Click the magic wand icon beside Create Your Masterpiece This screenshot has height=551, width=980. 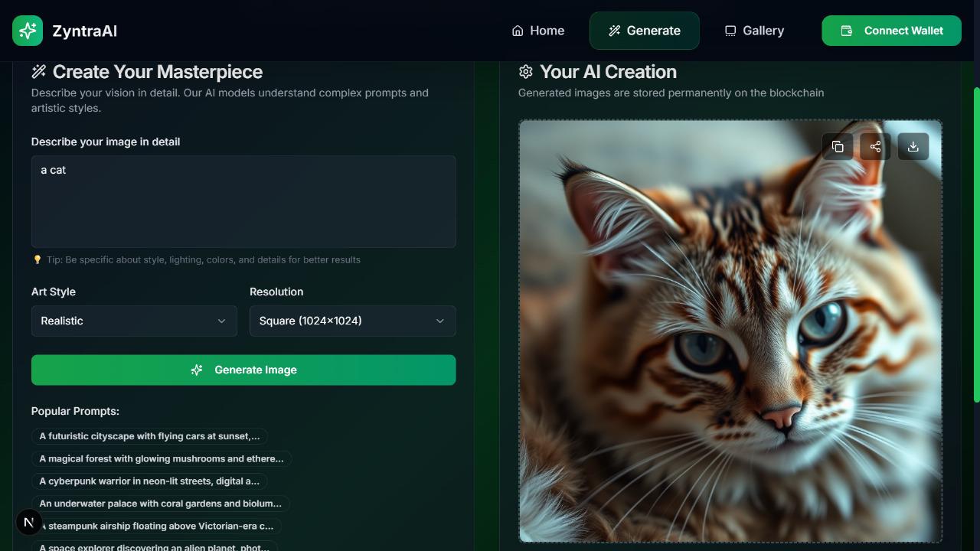[x=38, y=72]
